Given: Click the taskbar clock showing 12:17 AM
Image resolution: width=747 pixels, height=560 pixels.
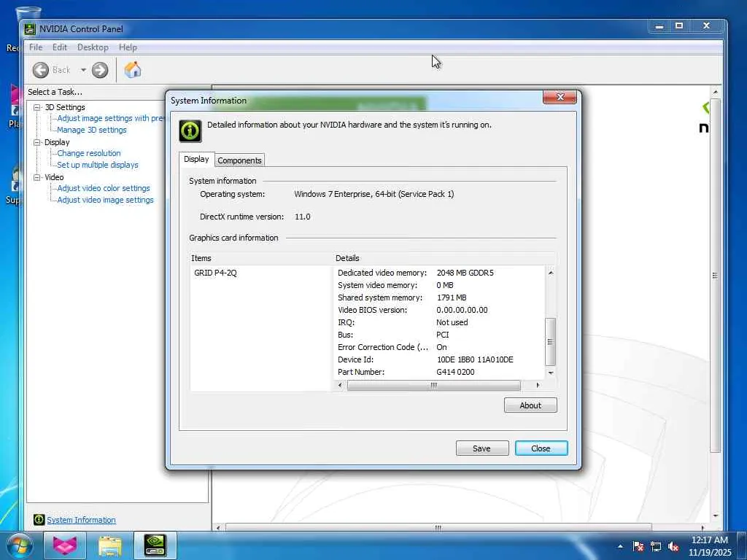Looking at the screenshot, I should [710, 545].
